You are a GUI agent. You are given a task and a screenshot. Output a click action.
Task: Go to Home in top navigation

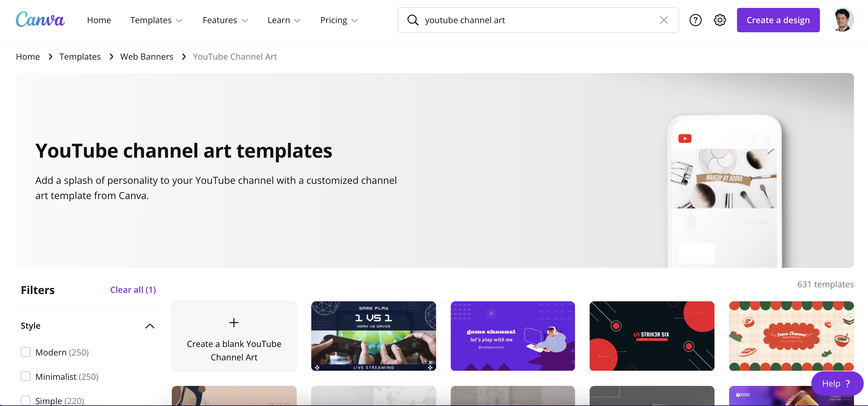pyautogui.click(x=99, y=20)
